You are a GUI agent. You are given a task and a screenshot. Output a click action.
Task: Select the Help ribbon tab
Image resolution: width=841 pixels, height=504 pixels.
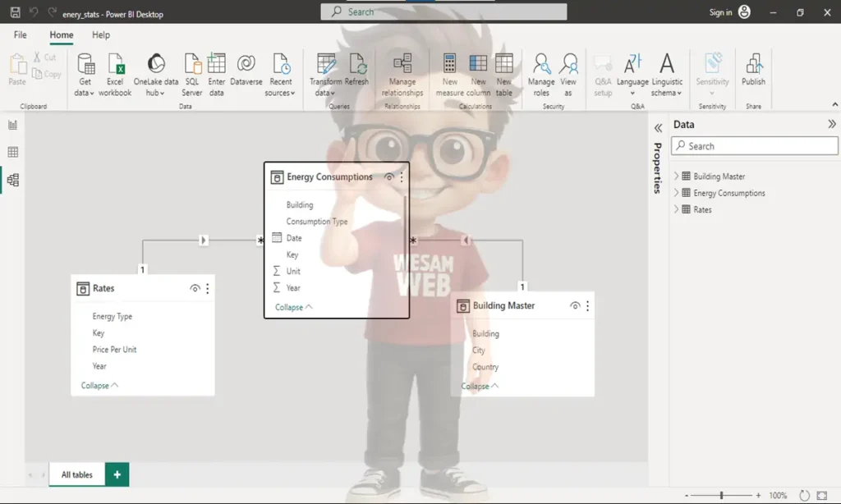coord(101,35)
